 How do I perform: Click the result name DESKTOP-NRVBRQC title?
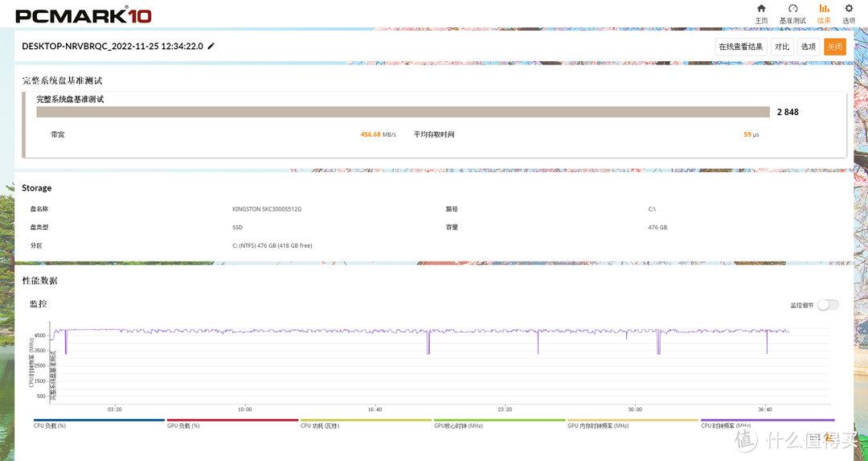tap(112, 47)
